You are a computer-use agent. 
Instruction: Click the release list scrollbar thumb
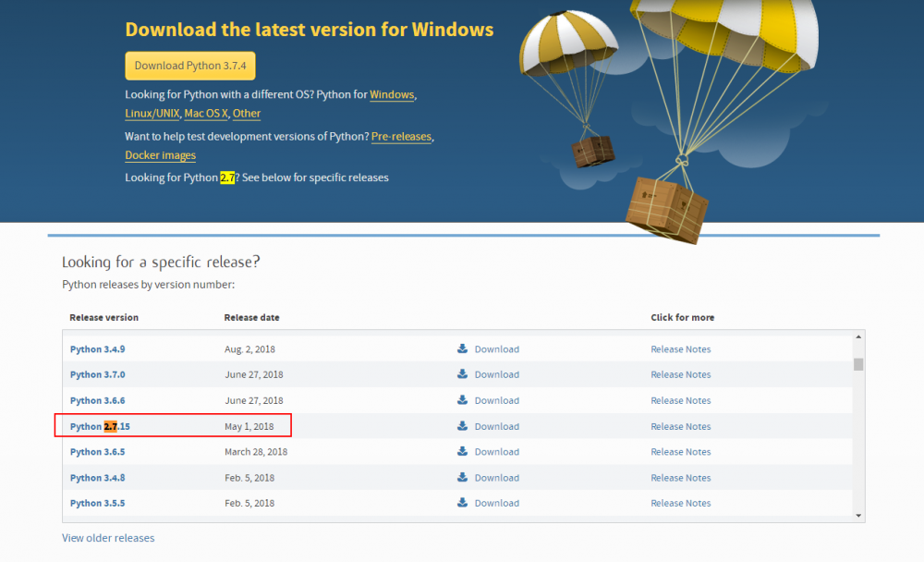coord(858,364)
